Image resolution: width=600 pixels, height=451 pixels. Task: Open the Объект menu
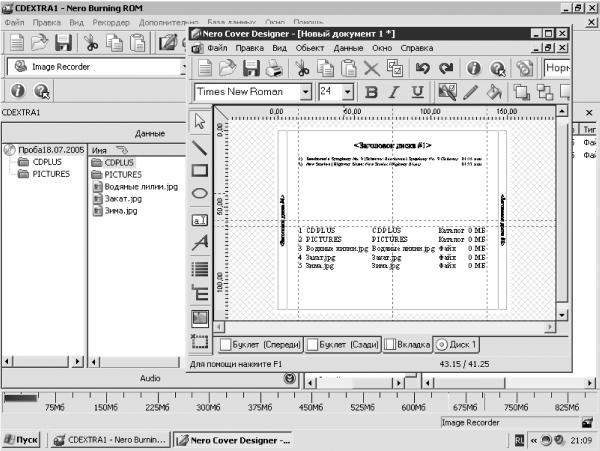[x=310, y=48]
